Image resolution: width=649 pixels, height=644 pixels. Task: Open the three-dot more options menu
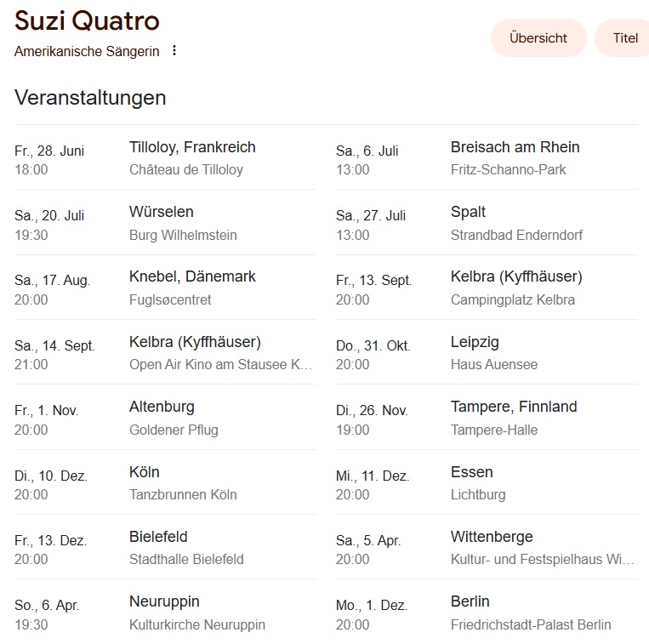tap(174, 51)
